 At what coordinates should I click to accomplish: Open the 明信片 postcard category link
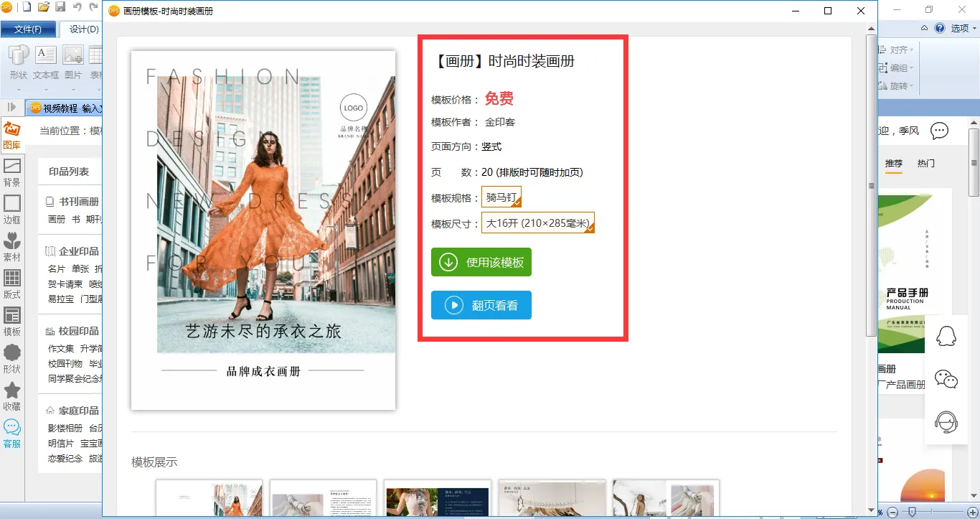[61, 443]
